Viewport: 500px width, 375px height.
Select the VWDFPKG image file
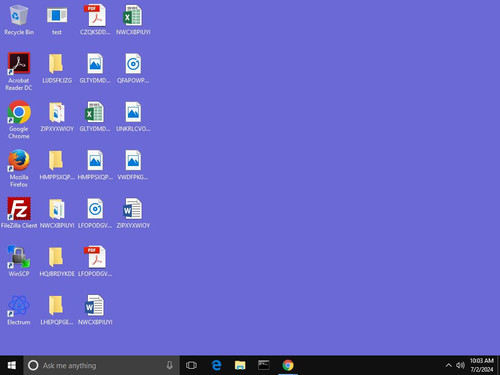point(133,165)
